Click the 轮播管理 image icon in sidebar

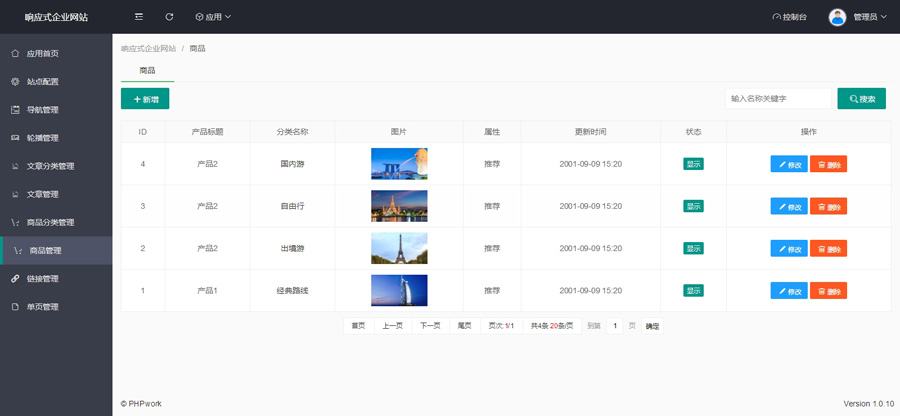point(16,138)
